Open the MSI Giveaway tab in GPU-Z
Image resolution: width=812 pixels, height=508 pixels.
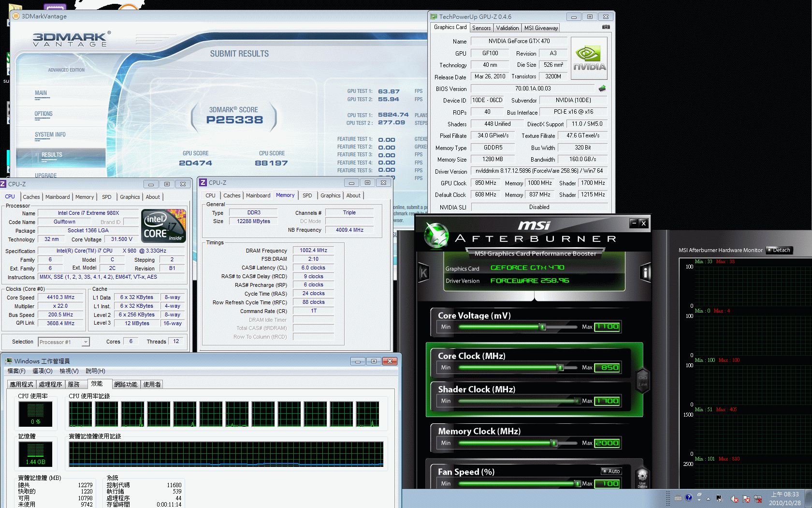541,28
